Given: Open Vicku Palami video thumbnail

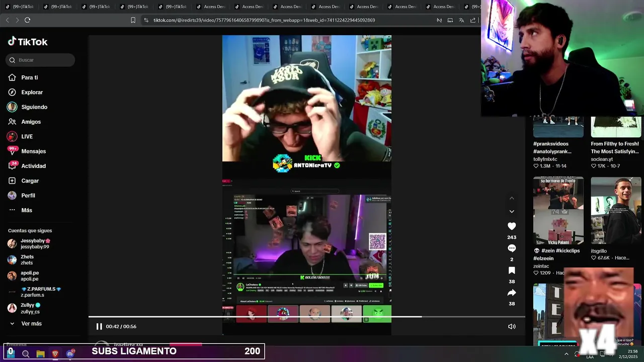Looking at the screenshot, I should (x=558, y=210).
